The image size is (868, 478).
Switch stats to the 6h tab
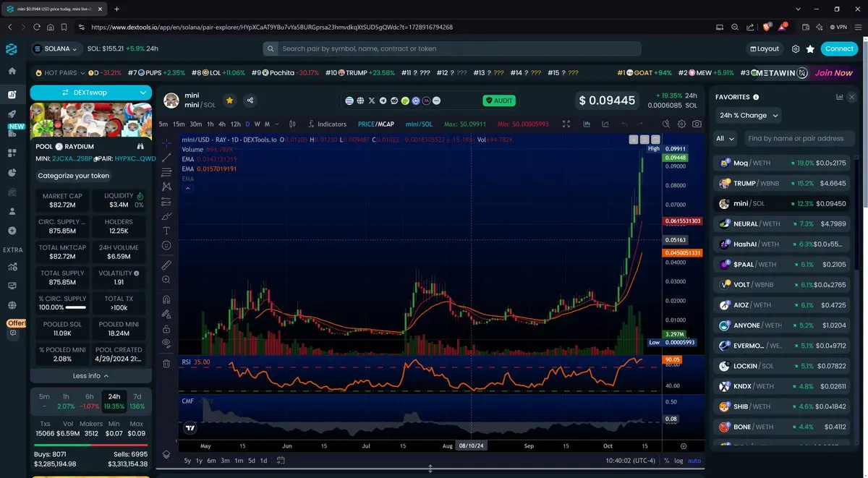(x=89, y=401)
